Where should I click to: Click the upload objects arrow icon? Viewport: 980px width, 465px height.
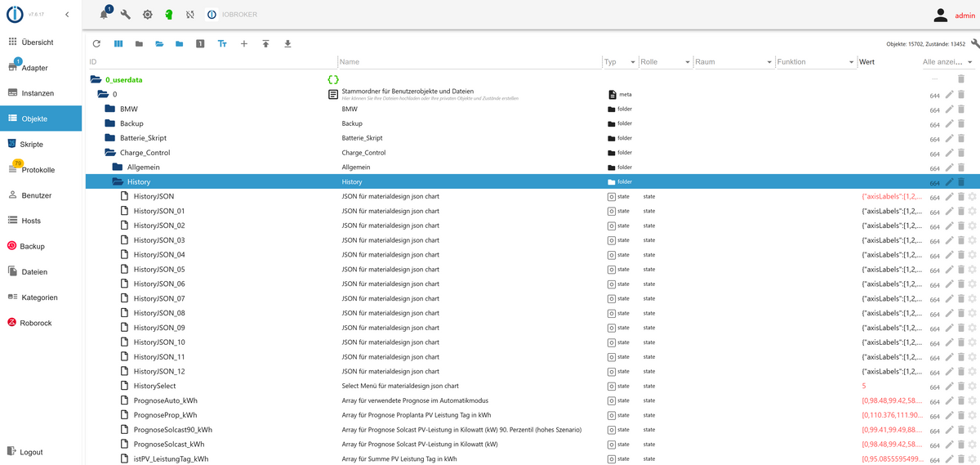[265, 44]
